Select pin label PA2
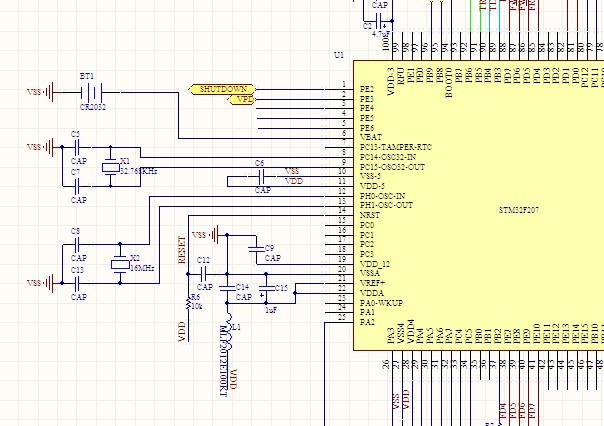 coord(367,322)
